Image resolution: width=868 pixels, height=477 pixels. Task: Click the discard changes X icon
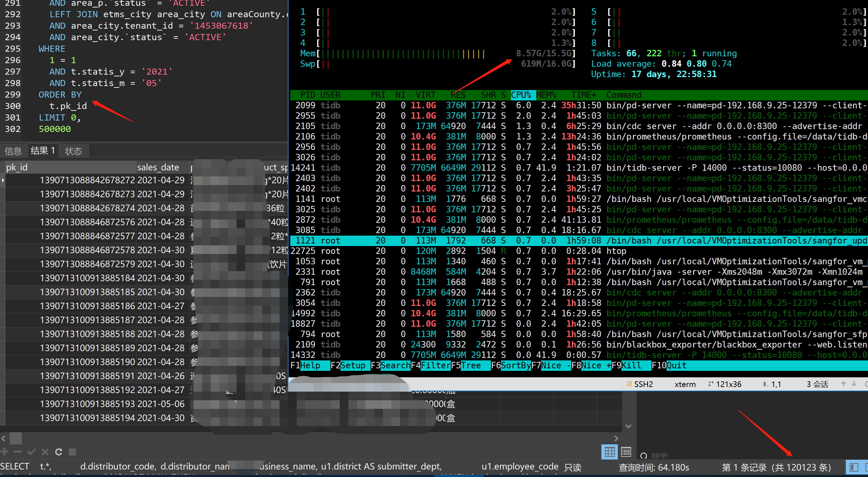click(x=45, y=452)
